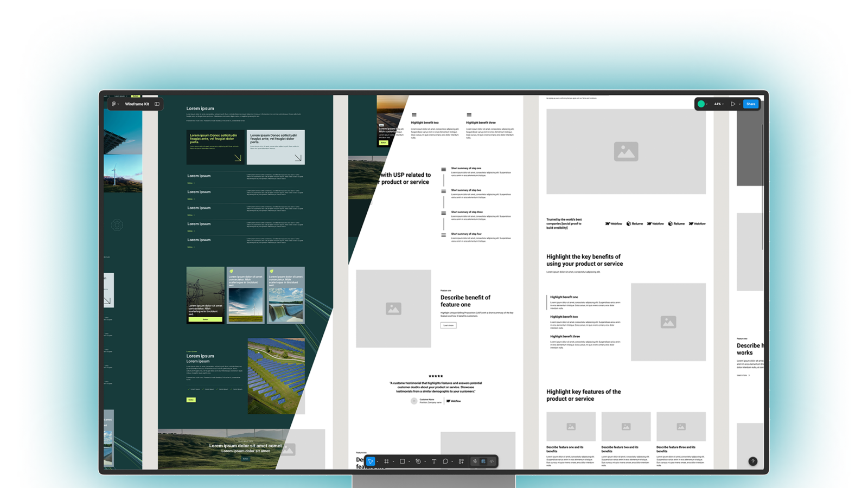Click the 'Short summary of step one' text
Viewport: 868px width, 488px height.
coord(466,169)
